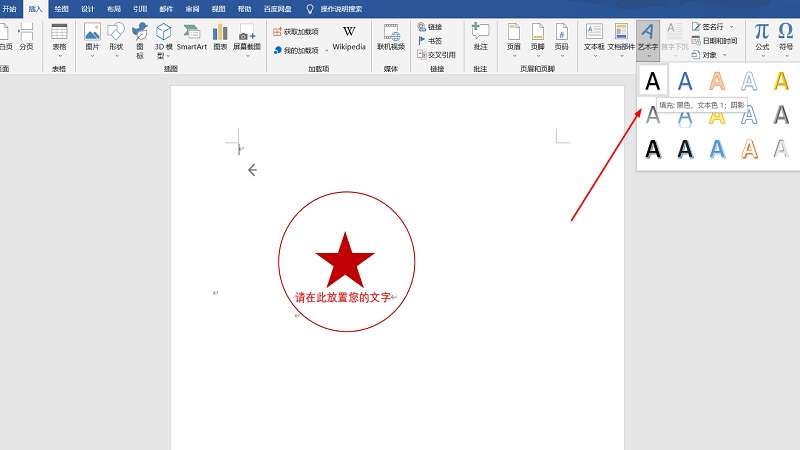Click the 3D 模型 cube icon
This screenshot has width=800, height=450.
tap(163, 37)
